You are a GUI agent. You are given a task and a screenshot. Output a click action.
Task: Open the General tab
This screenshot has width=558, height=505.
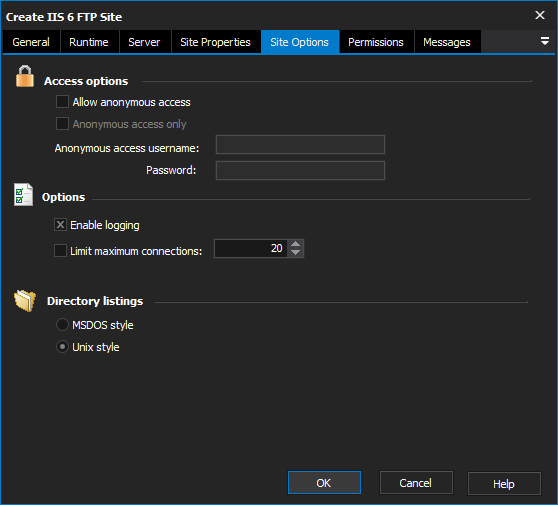pos(31,42)
